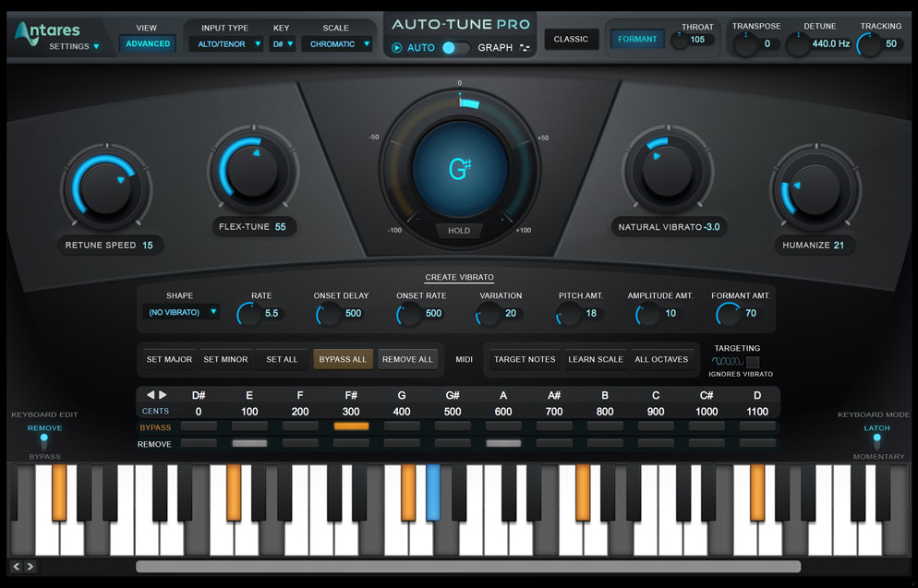Click the scale shift right arrow

(x=163, y=395)
